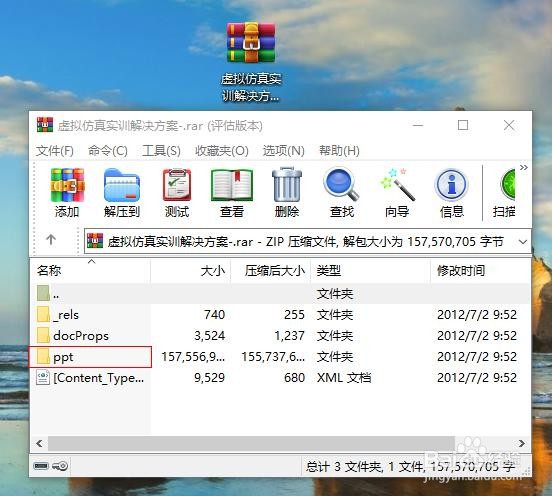This screenshot has height=496, width=552.
Task: Select the ppt row name
Action: (x=63, y=358)
